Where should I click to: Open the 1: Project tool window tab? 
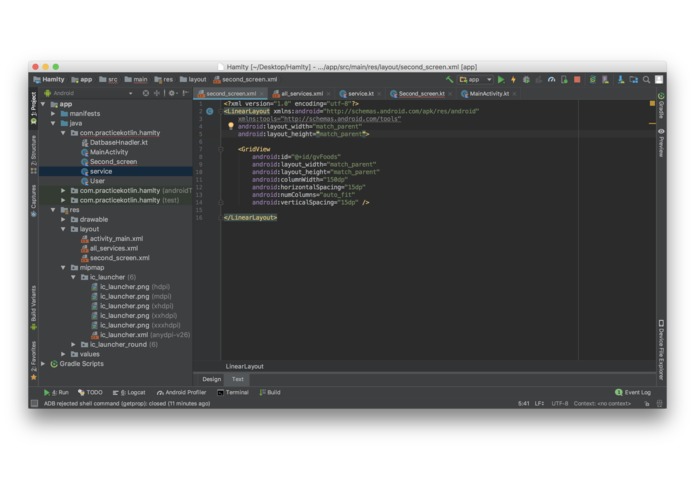pos(34,109)
